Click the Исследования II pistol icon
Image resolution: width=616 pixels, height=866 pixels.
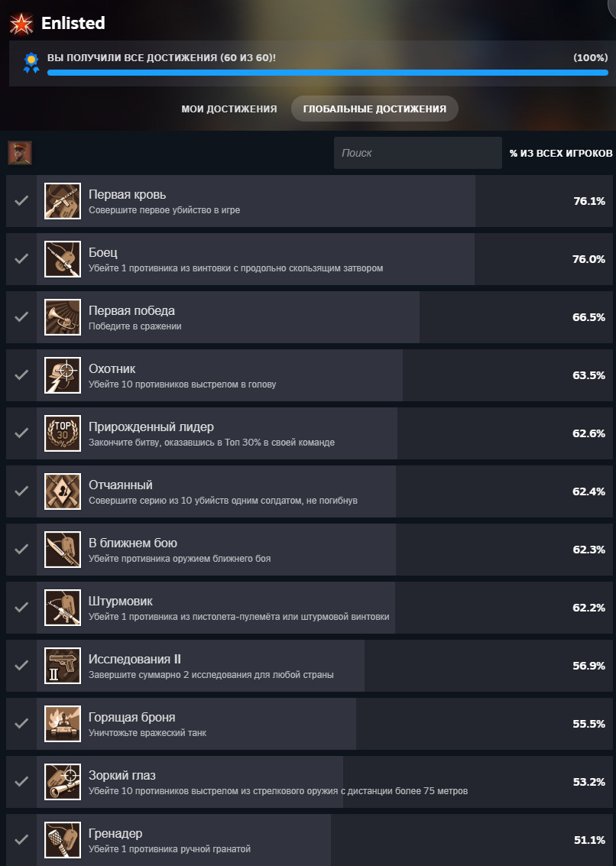[x=63, y=666]
